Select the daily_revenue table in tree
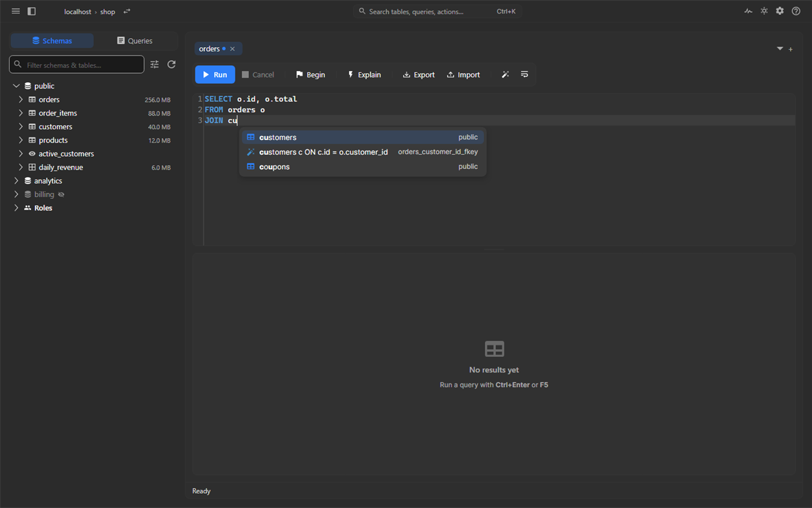 [x=61, y=167]
